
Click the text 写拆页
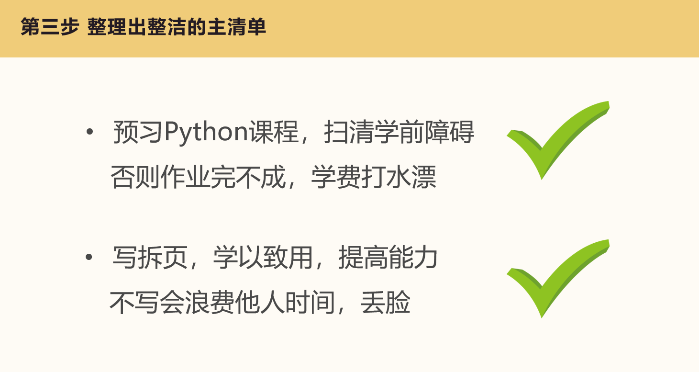pos(150,257)
